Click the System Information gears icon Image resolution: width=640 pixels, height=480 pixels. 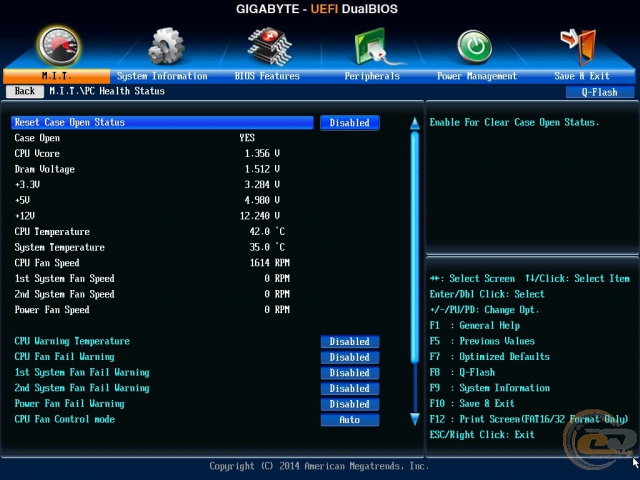(166, 46)
